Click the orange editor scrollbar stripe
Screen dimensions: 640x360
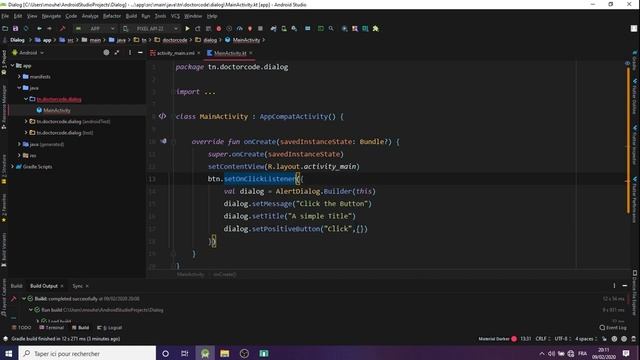(628, 140)
